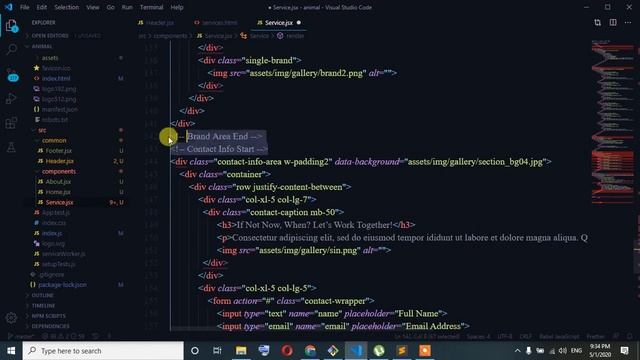
Task: Open the File menu
Action: [24, 7]
